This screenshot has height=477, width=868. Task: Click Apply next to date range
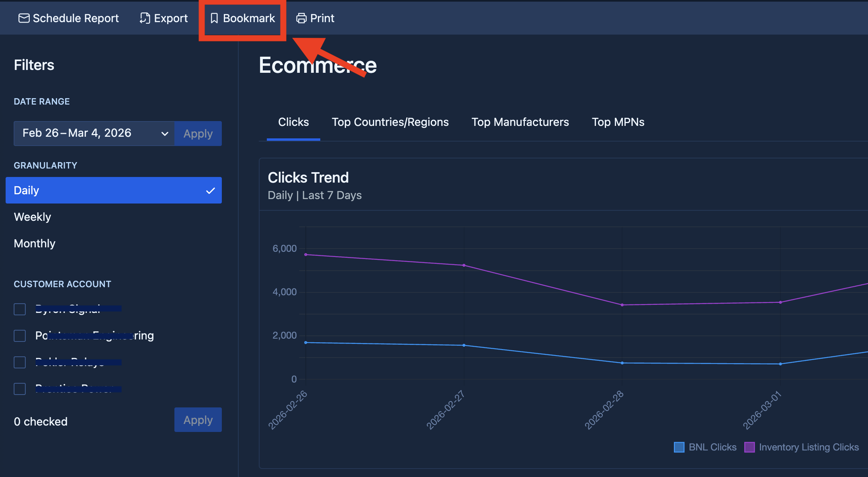coord(198,134)
